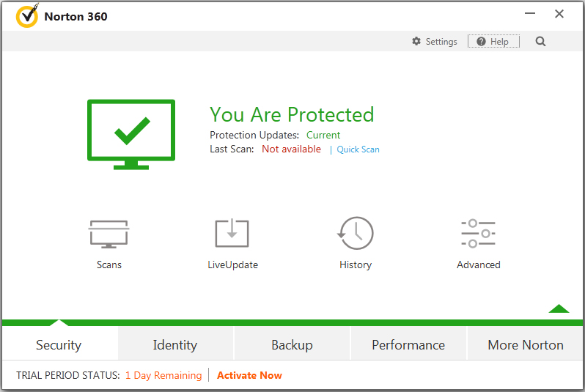Collapse the panel with green arrow
585x392 pixels.
click(x=559, y=308)
